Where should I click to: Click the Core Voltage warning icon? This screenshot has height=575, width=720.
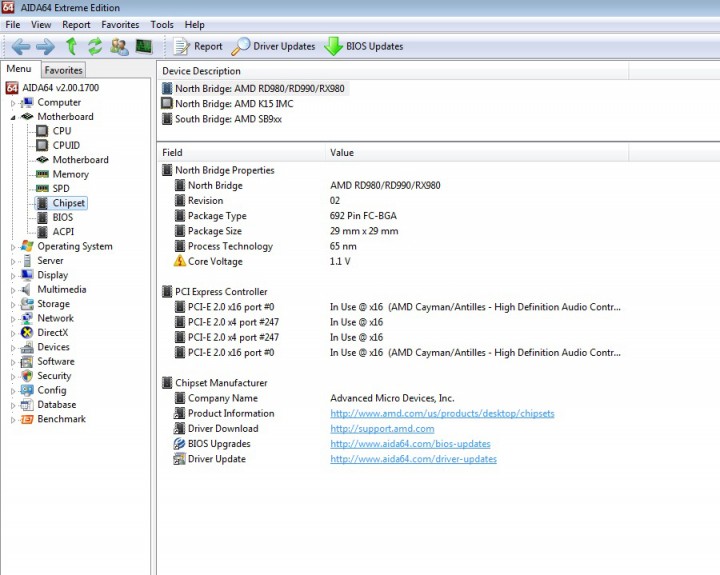pyautogui.click(x=180, y=261)
